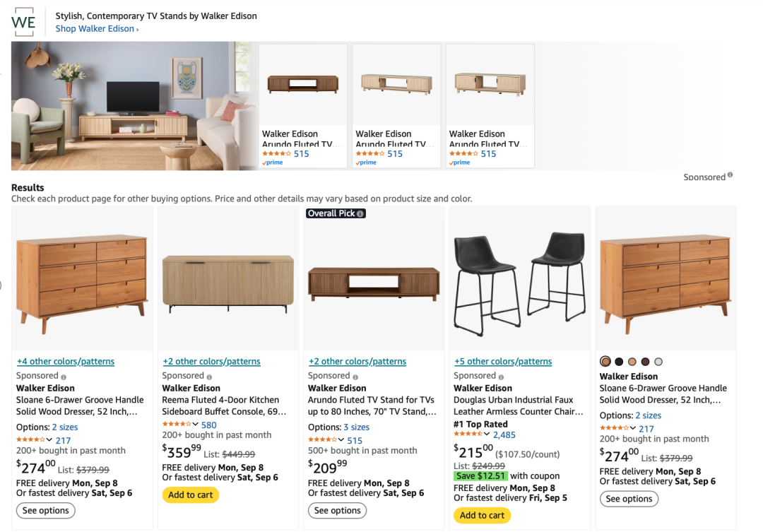Image resolution: width=763 pixels, height=532 pixels.
Task: Expand rating chevron on first Sloane Dresser
Action: coord(50,440)
